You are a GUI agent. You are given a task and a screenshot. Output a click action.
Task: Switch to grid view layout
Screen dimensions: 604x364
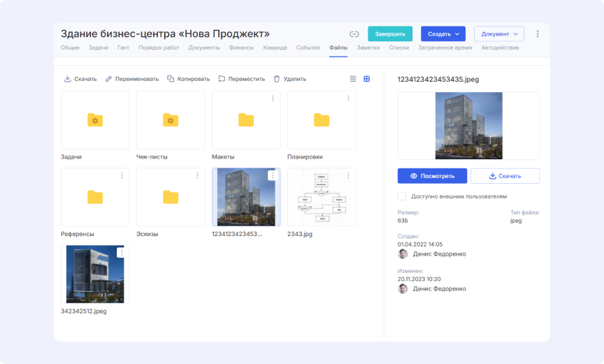(x=366, y=79)
